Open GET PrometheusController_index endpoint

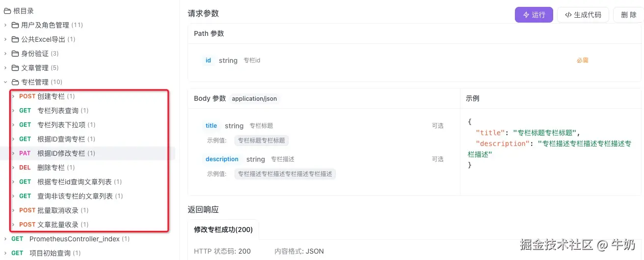coord(74,239)
